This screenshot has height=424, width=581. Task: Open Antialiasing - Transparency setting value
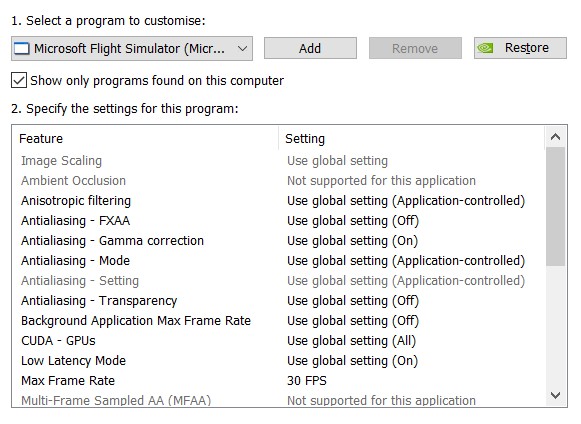tap(353, 301)
